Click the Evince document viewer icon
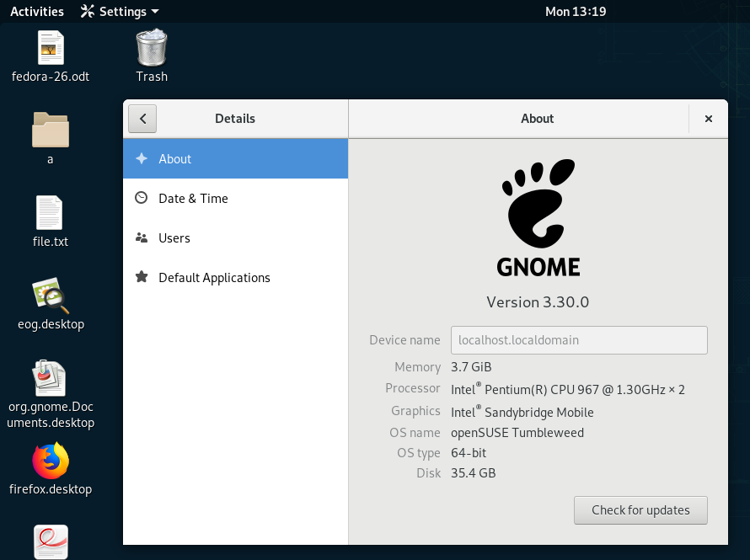The image size is (750, 560). click(50, 543)
